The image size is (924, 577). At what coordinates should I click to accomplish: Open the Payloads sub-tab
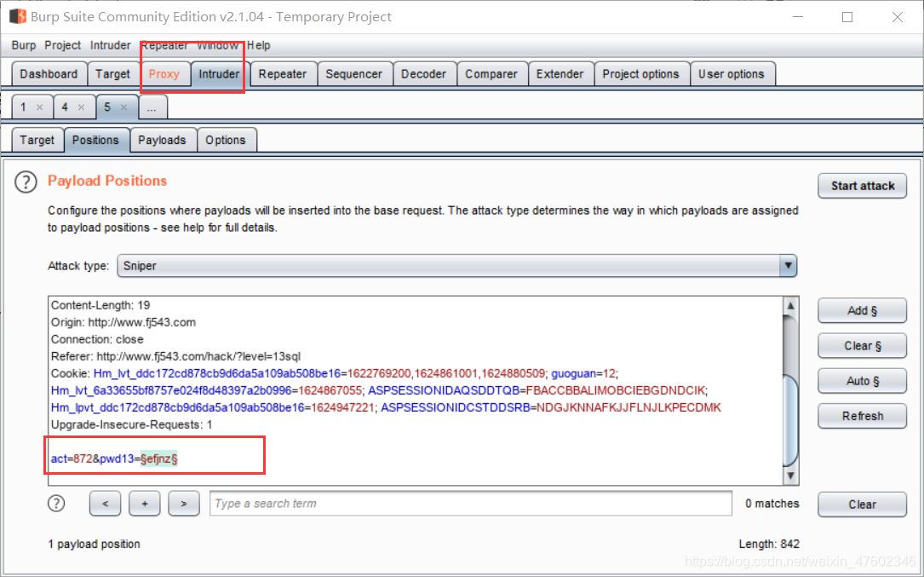(162, 140)
